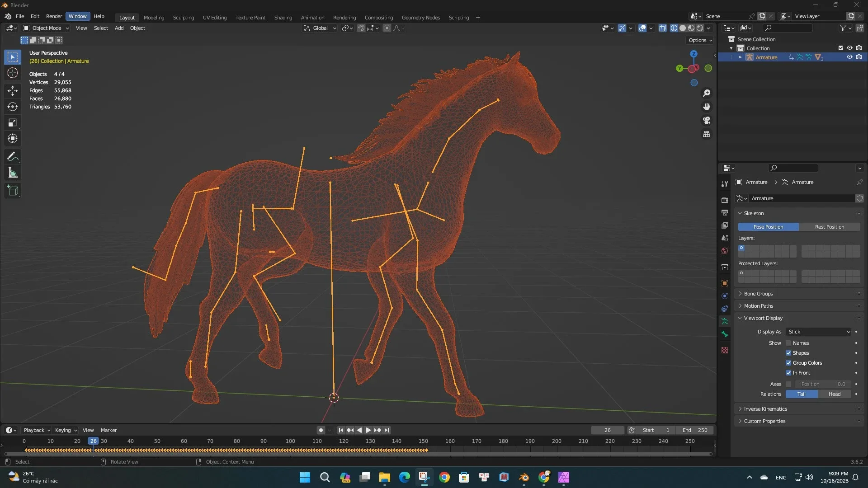Select the Add Cube tool
This screenshot has width=868, height=488.
coord(13,191)
